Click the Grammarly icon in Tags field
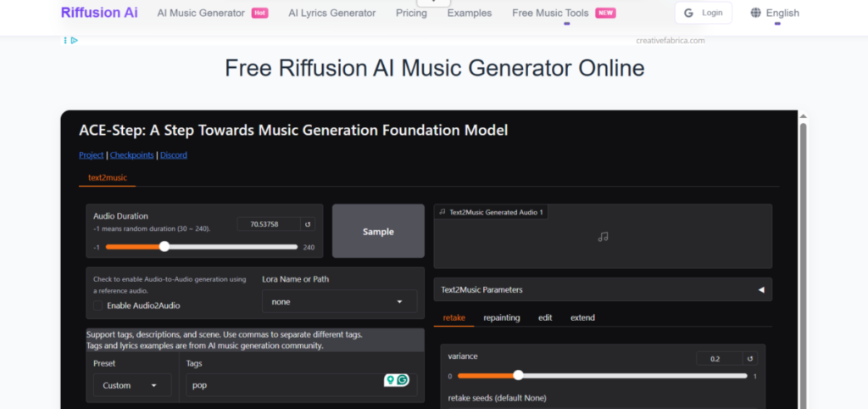The height and width of the screenshot is (409, 868). (403, 379)
